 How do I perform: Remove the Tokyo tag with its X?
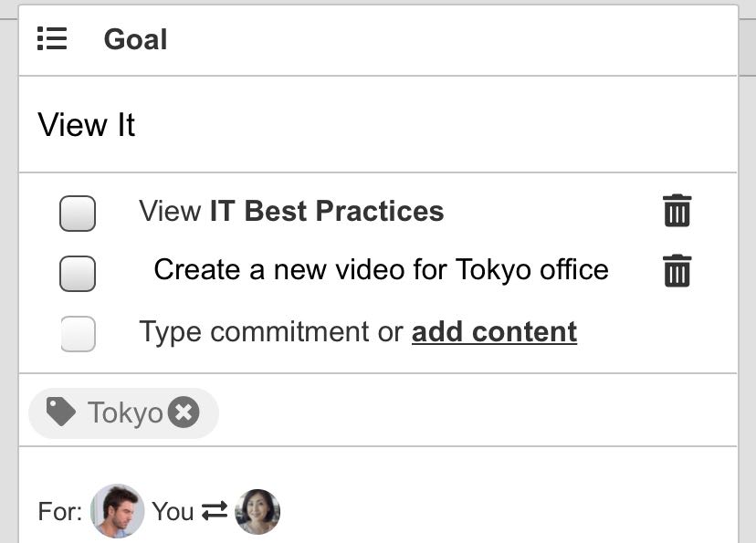(x=184, y=412)
